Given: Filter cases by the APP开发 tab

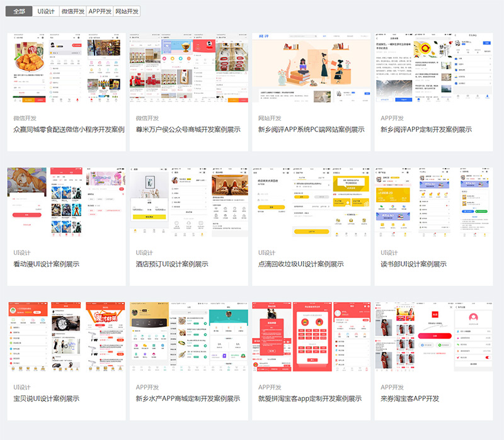Looking at the screenshot, I should tap(100, 11).
